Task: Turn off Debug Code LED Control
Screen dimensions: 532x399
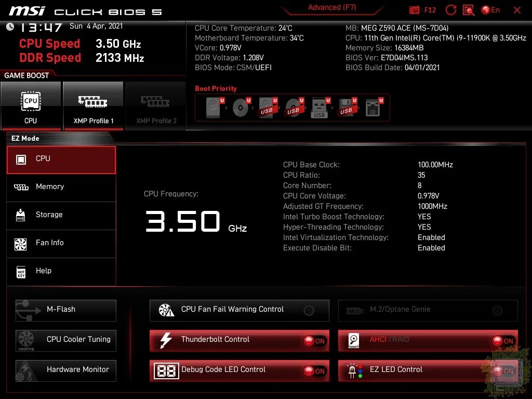Action: pyautogui.click(x=314, y=371)
